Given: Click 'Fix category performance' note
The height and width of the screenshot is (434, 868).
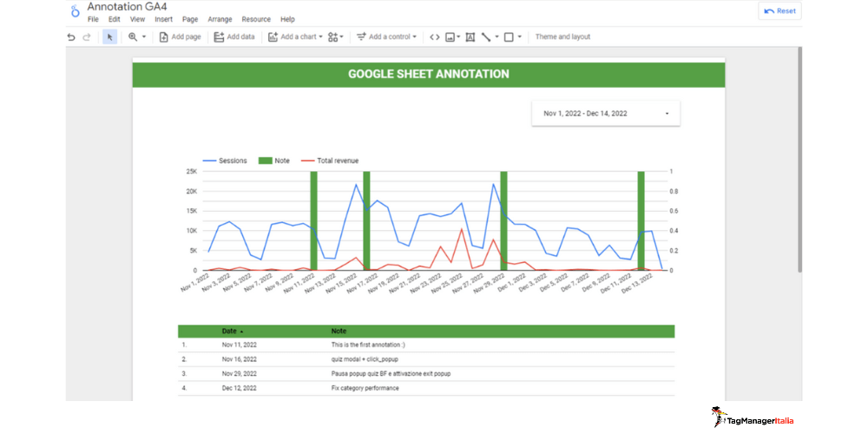Looking at the screenshot, I should coord(365,388).
